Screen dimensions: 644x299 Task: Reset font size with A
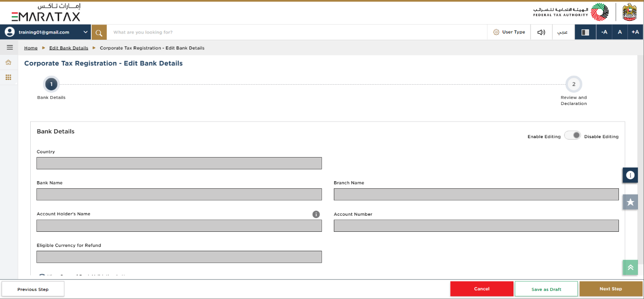pyautogui.click(x=620, y=32)
